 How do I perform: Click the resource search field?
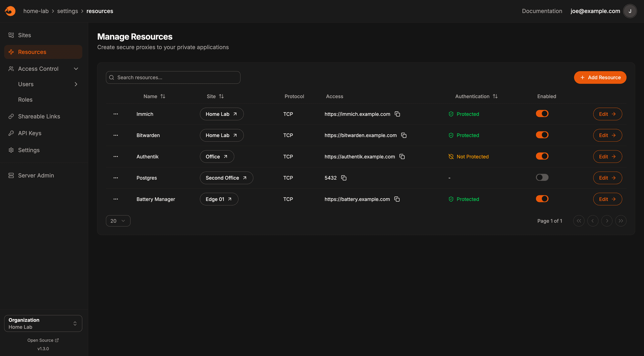pyautogui.click(x=173, y=77)
